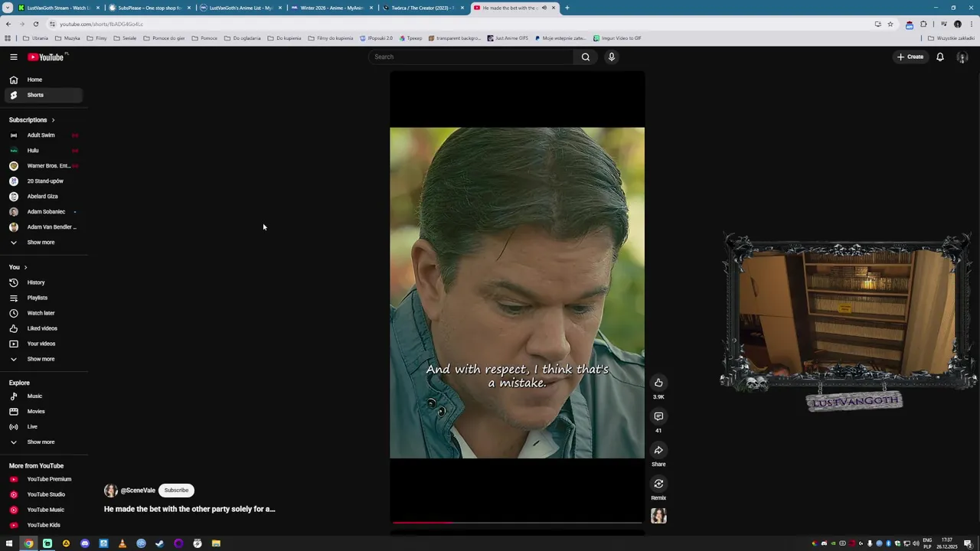Open Imgur Video to GIF bookmark
This screenshot has width=980, height=551.
pyautogui.click(x=617, y=38)
